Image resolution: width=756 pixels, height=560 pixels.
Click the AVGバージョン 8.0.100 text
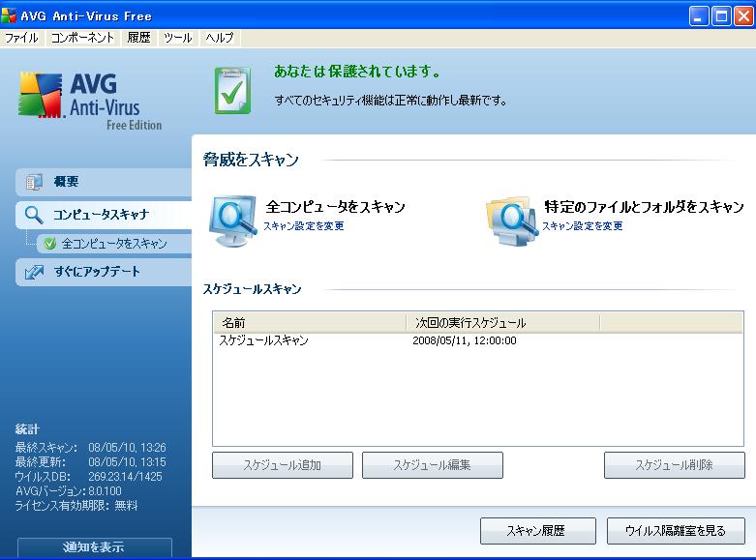coord(68,491)
